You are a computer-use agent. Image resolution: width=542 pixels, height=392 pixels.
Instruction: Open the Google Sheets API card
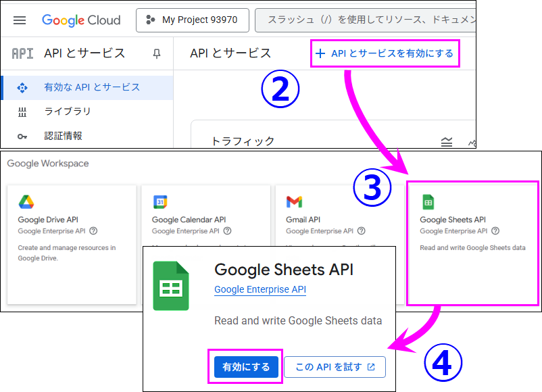click(x=472, y=243)
